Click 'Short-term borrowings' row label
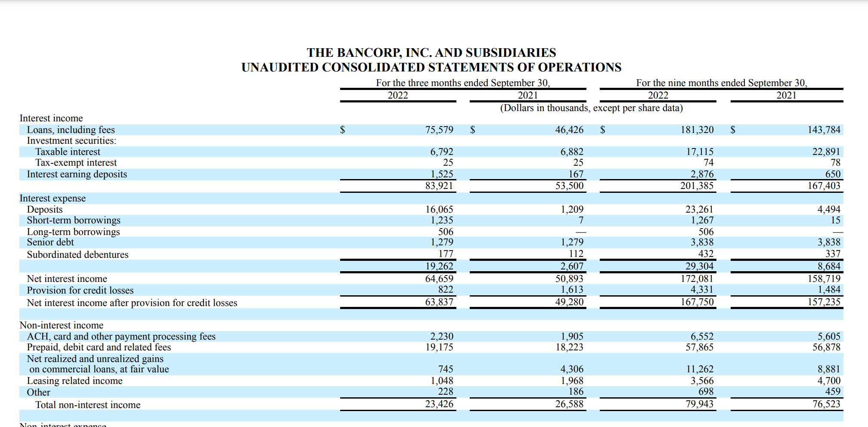The image size is (868, 427). tap(74, 220)
